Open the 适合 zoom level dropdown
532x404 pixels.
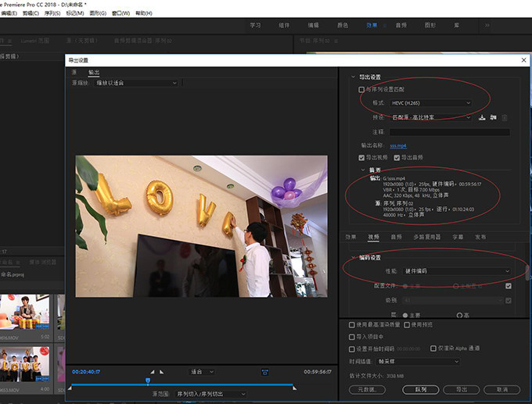202,372
